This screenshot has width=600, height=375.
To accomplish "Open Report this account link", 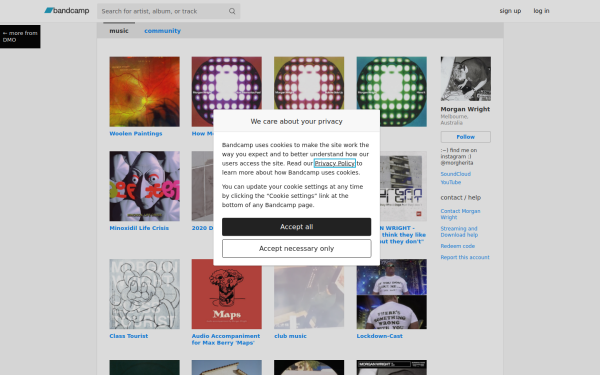I will 465,257.
